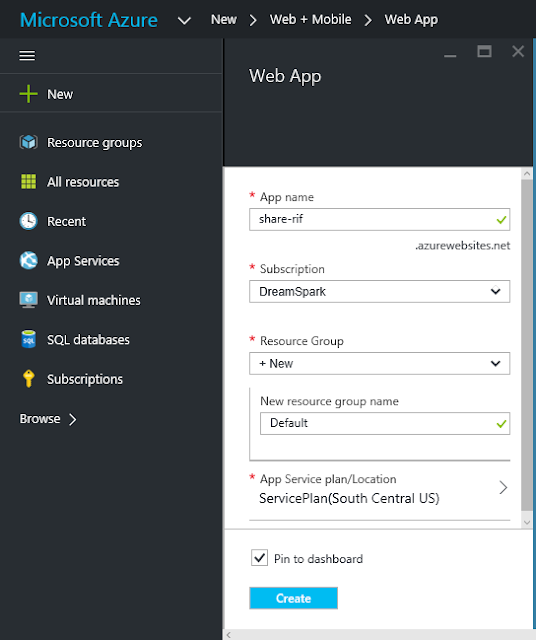Select the Virtual machines monitor icon
The image size is (536, 640).
[x=28, y=300]
